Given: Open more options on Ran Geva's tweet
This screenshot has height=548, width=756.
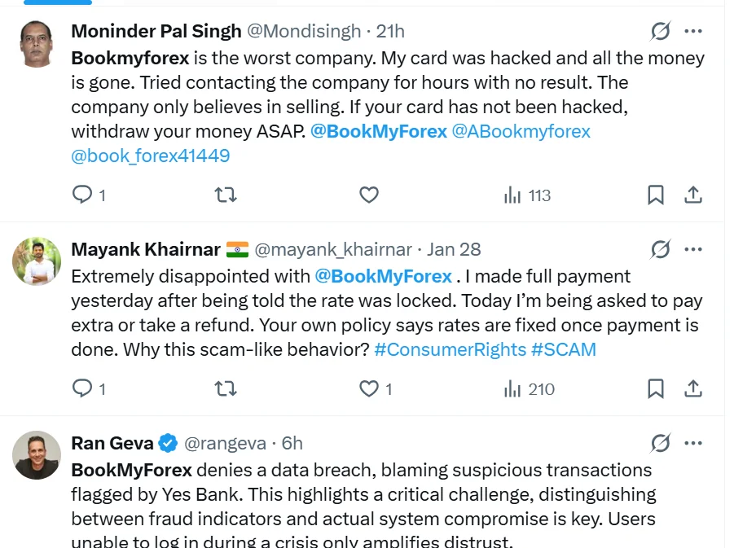Looking at the screenshot, I should point(693,443).
